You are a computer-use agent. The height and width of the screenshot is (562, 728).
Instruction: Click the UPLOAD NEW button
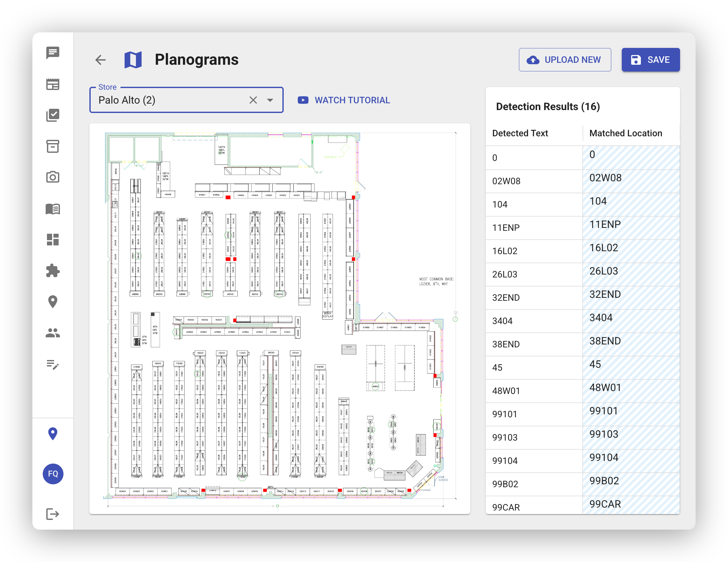[565, 60]
